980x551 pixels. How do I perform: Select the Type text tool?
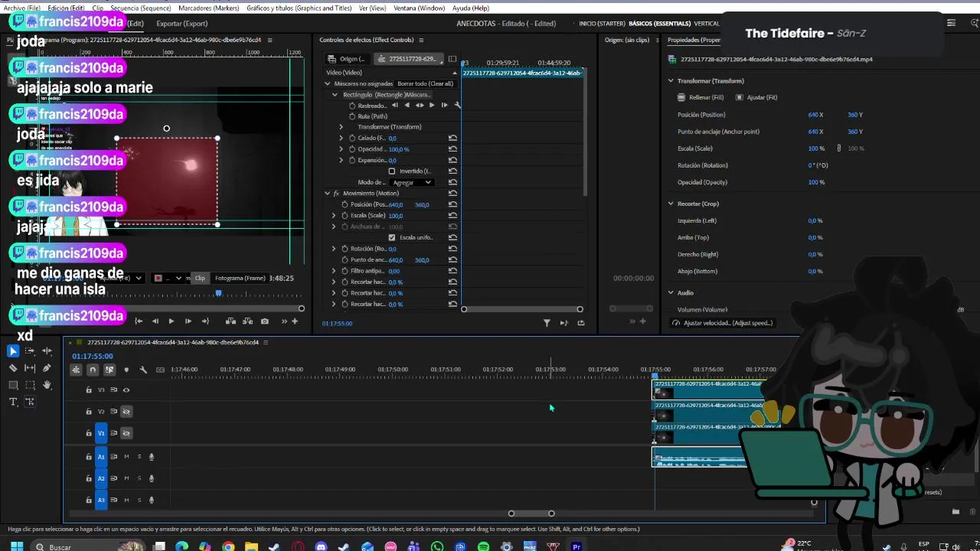click(x=13, y=402)
